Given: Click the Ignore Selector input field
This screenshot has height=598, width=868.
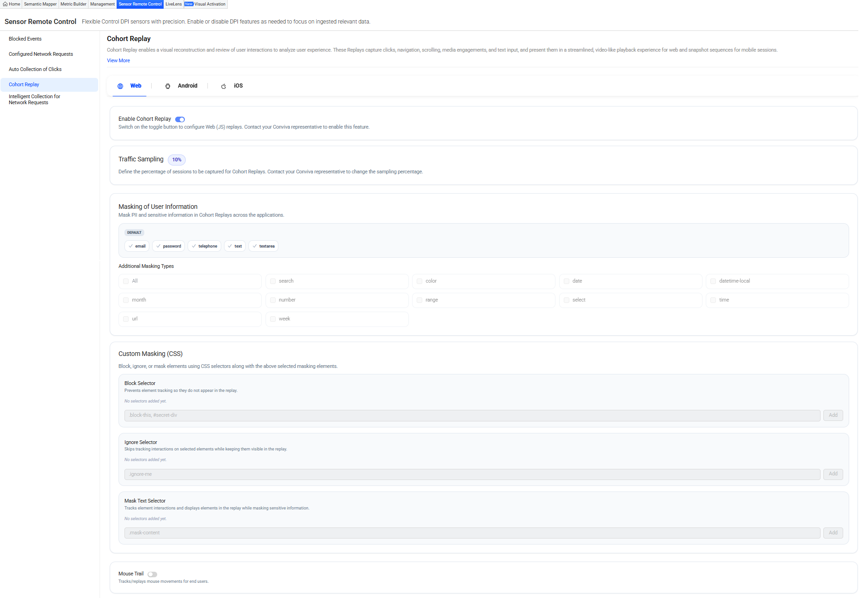Looking at the screenshot, I should (472, 474).
